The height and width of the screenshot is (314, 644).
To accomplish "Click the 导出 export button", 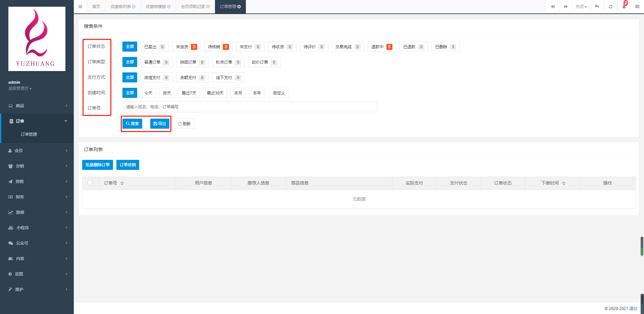I will [160, 124].
